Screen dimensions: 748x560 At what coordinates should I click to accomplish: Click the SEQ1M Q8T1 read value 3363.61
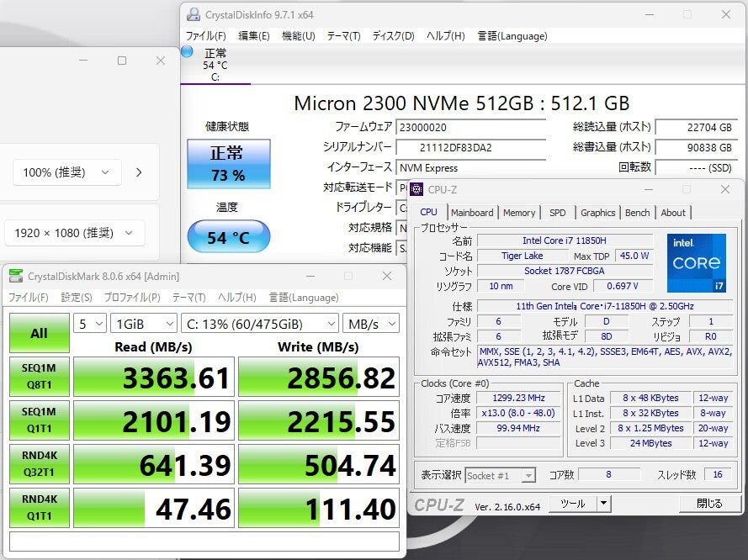click(x=154, y=377)
